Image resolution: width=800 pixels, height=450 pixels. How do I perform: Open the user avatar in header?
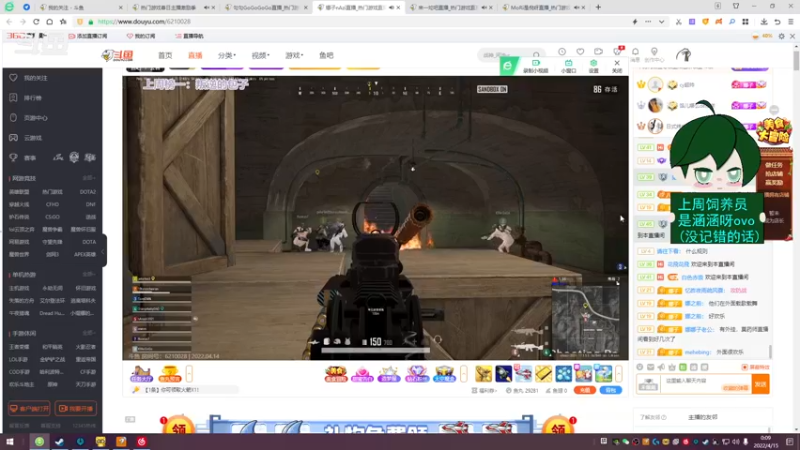point(684,55)
